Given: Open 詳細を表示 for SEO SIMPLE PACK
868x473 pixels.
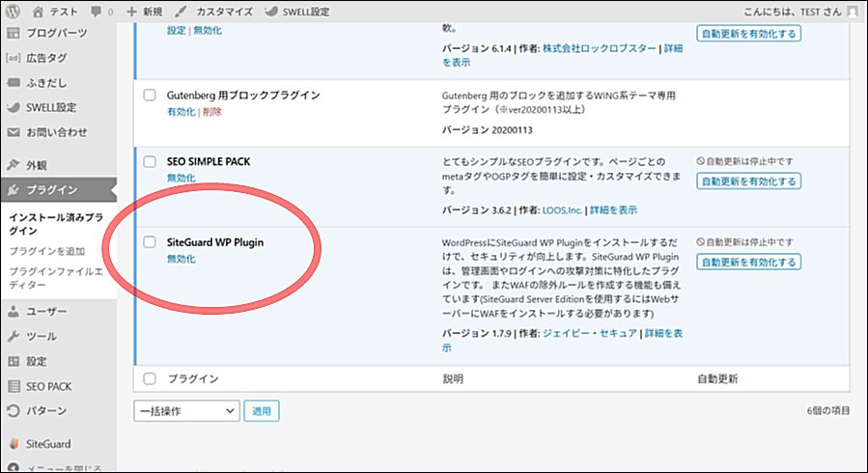Looking at the screenshot, I should coord(613,210).
